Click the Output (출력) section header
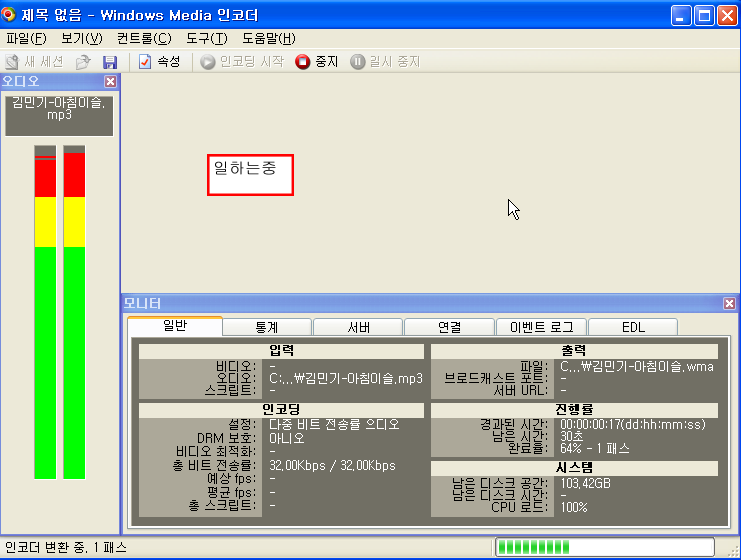 574,350
